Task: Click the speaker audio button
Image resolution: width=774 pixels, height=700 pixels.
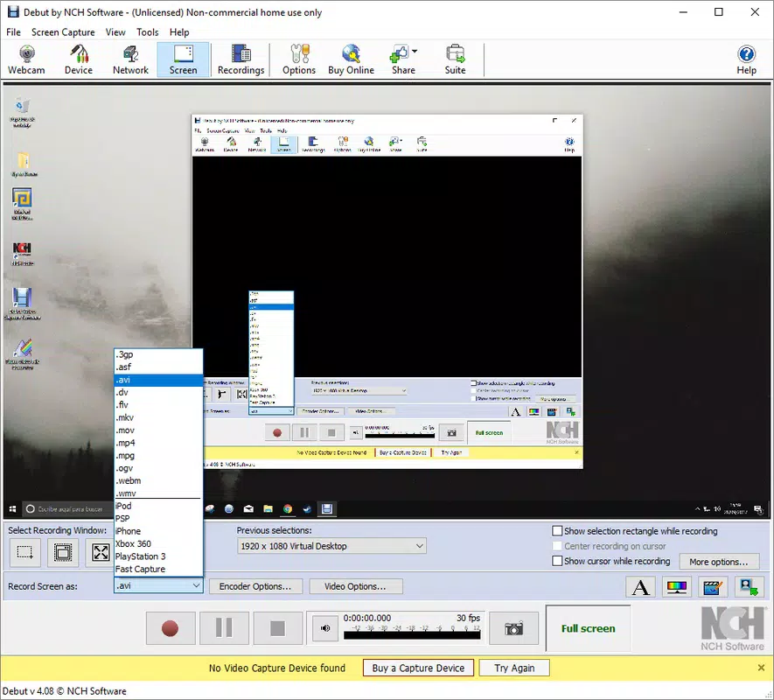Action: point(325,628)
